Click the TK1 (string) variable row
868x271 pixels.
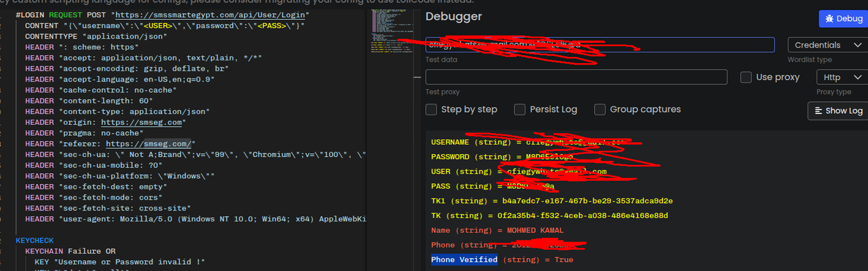tap(552, 201)
